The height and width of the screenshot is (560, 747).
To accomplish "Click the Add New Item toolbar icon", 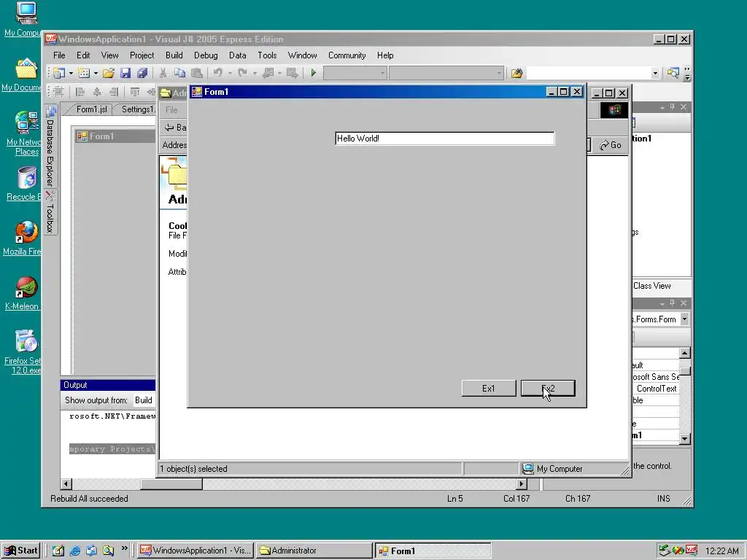I will coord(84,73).
